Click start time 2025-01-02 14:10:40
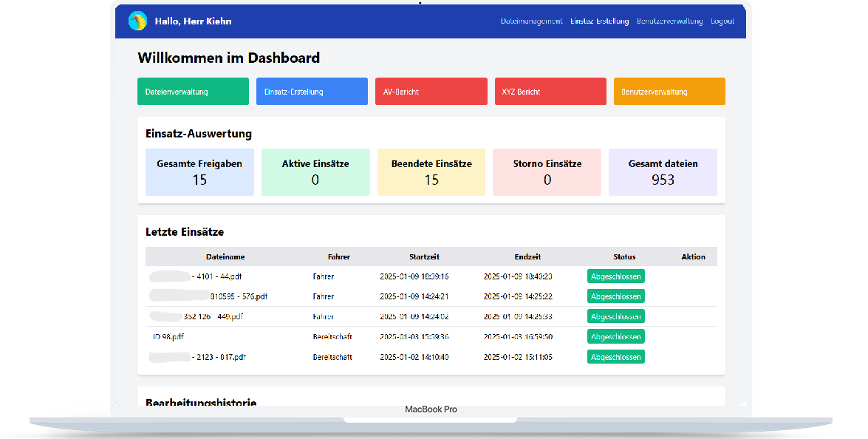The image size is (868, 439). point(414,357)
